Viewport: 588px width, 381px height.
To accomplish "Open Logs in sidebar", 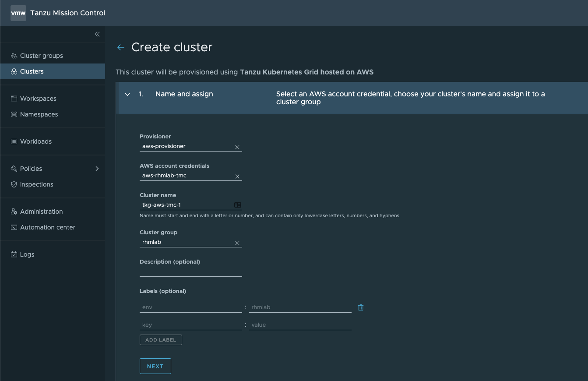I will coord(53,254).
